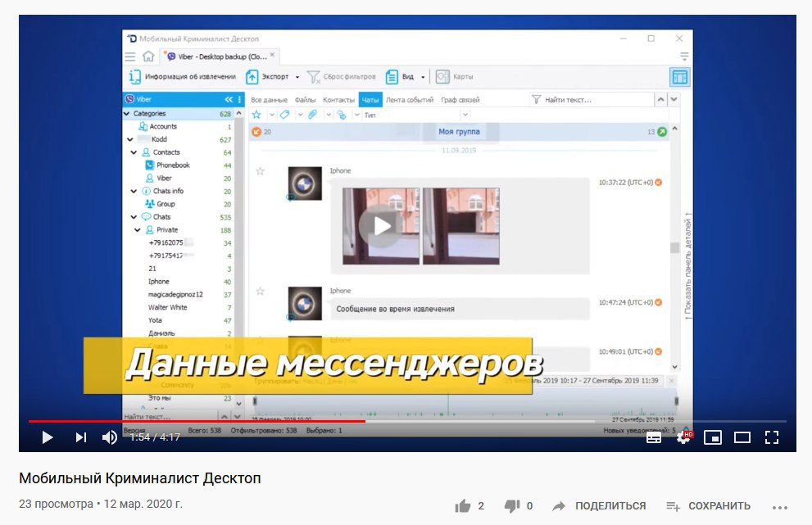The width and height of the screenshot is (812, 525).
Task: Mute the video volume
Action: point(109,437)
